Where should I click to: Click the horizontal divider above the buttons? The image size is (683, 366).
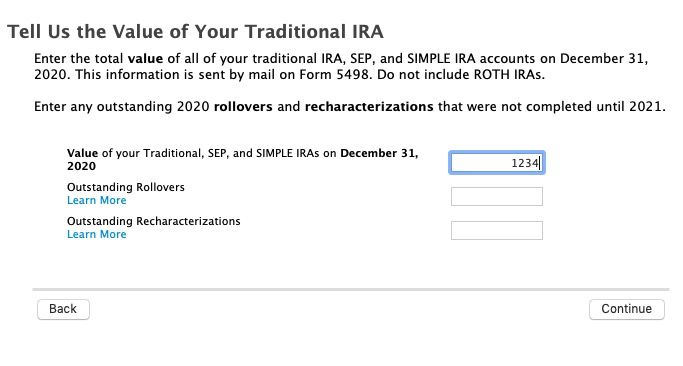351,289
